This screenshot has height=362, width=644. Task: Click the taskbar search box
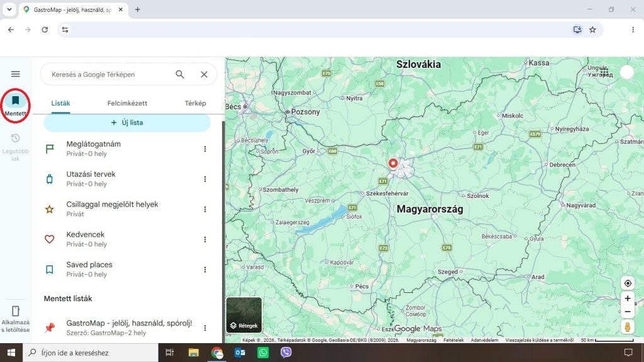pos(91,353)
